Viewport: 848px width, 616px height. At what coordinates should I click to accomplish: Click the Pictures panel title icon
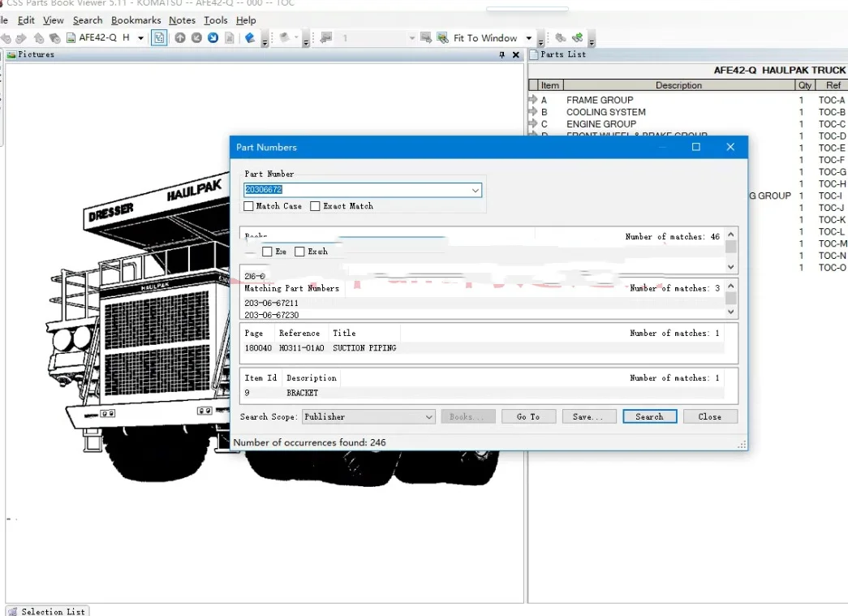click(x=11, y=54)
